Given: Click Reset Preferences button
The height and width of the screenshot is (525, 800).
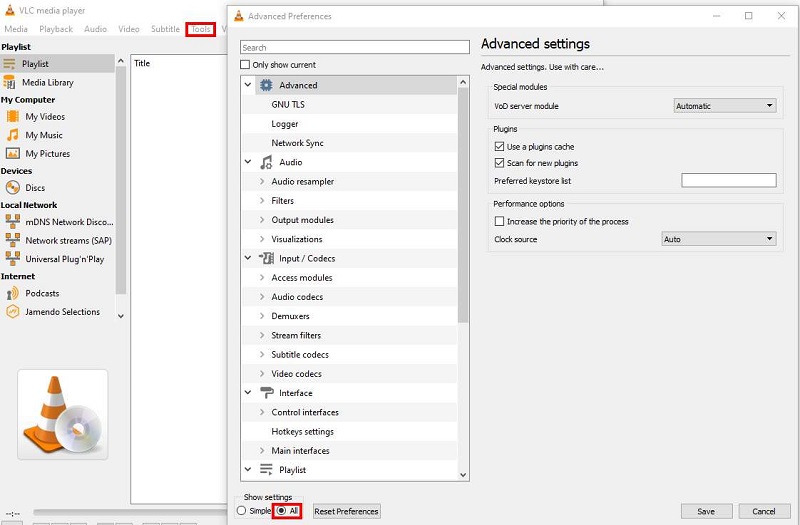Looking at the screenshot, I should [x=346, y=511].
